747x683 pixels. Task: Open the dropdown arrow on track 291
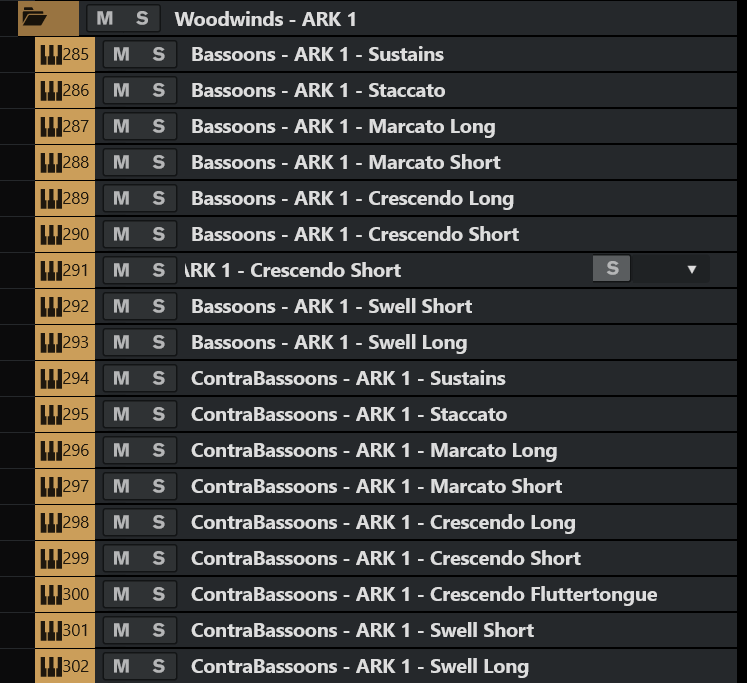click(x=692, y=270)
